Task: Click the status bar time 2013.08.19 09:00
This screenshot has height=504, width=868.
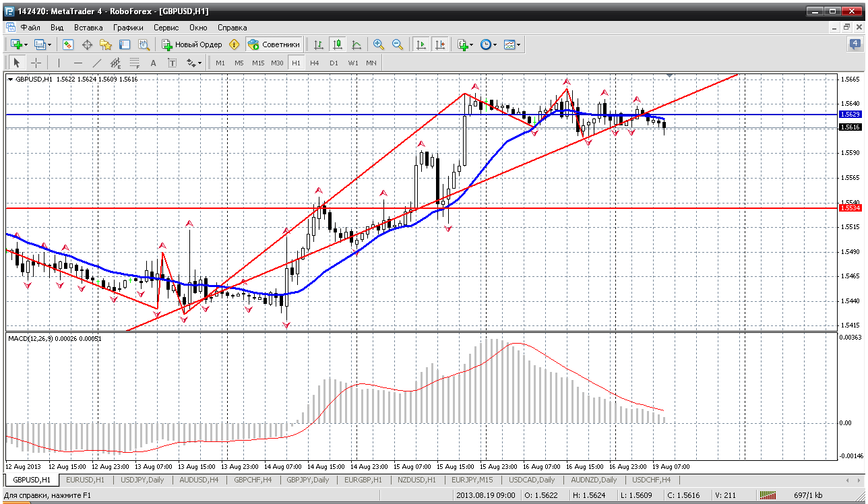Action: (485, 496)
